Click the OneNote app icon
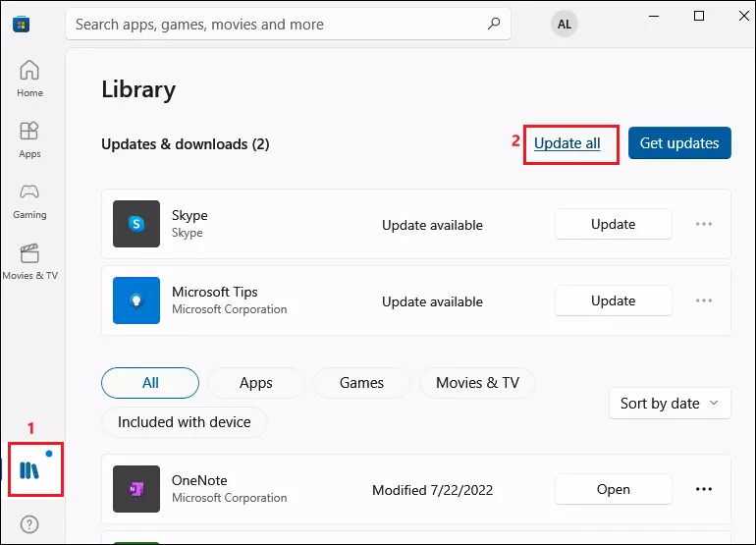Image resolution: width=756 pixels, height=545 pixels. coord(136,489)
